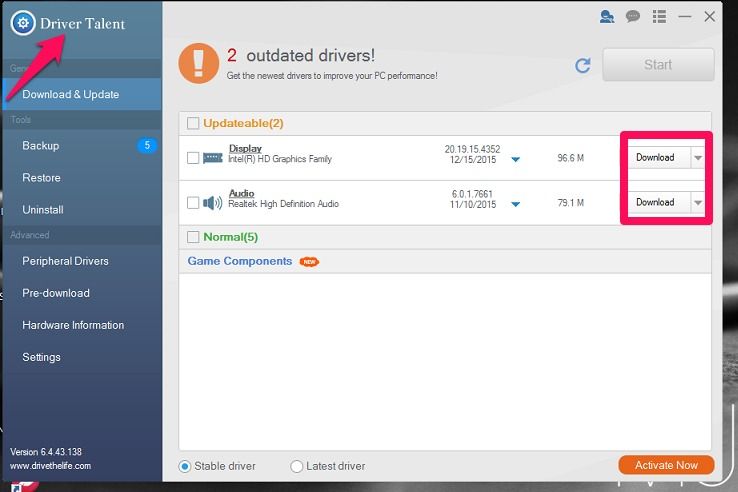Check the Normal(5) checkbox
Viewport: 738px width, 492px height.
pyautogui.click(x=193, y=237)
